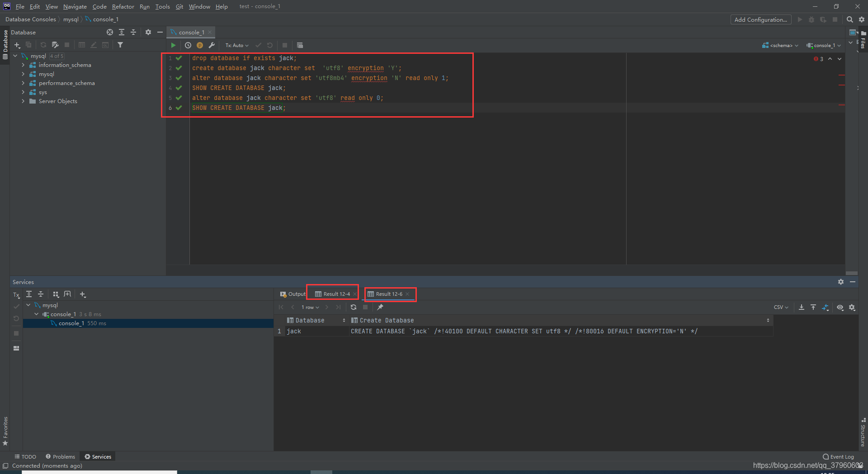Viewport: 868px width, 474px height.
Task: Open the Refactor menu
Action: tap(123, 6)
